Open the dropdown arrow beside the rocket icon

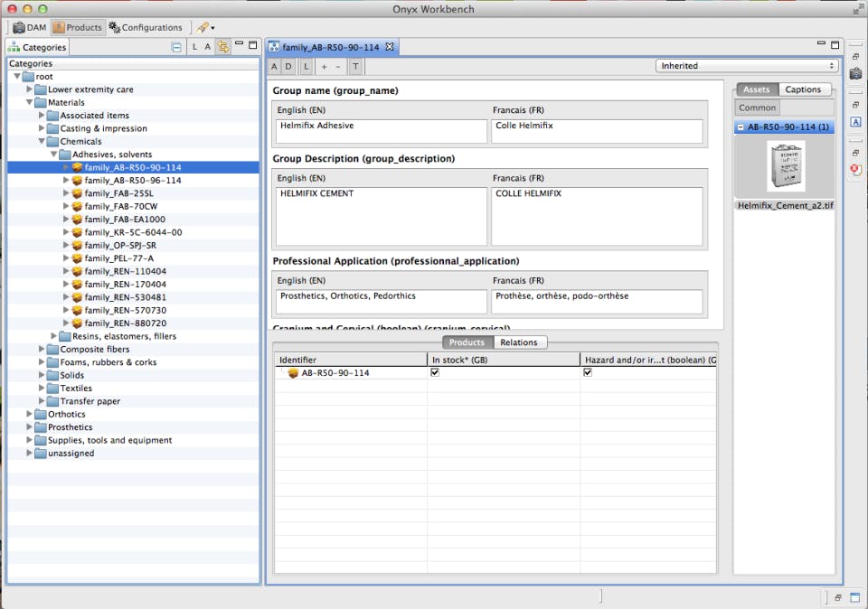212,28
